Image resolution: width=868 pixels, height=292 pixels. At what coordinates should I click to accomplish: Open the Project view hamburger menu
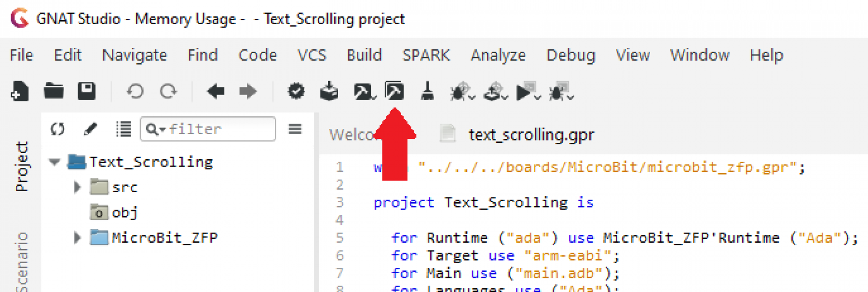pos(295,129)
